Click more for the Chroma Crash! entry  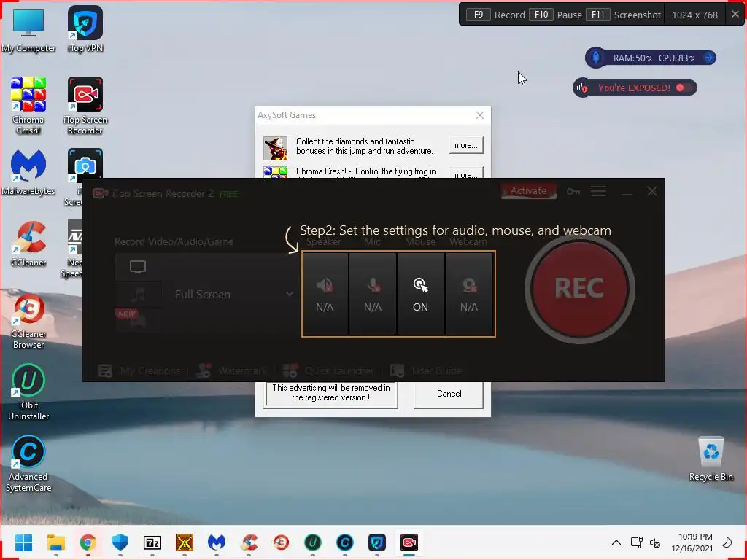point(466,172)
